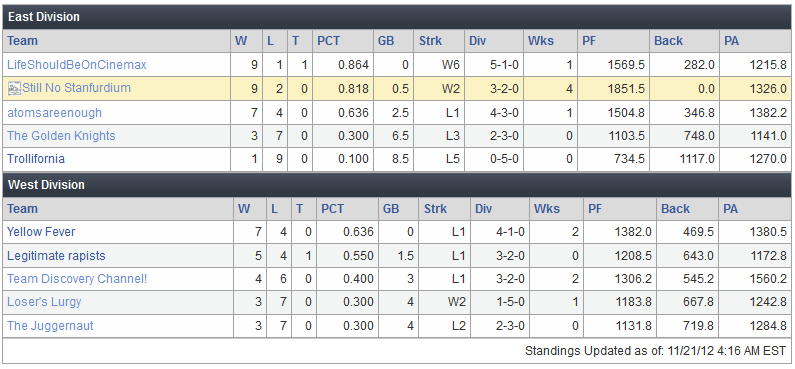The width and height of the screenshot is (795, 369).
Task: Sort East Division by the PCT column
Action: [328, 41]
